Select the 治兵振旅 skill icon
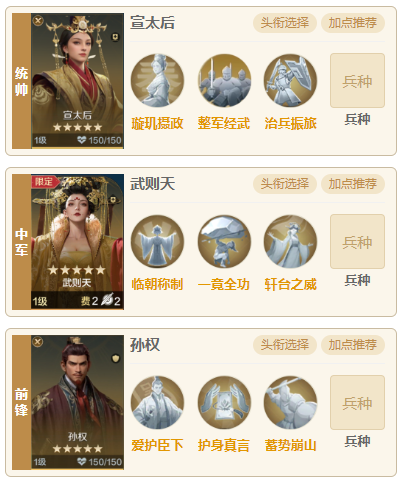Screen dimensions: 400x480 coord(290,81)
